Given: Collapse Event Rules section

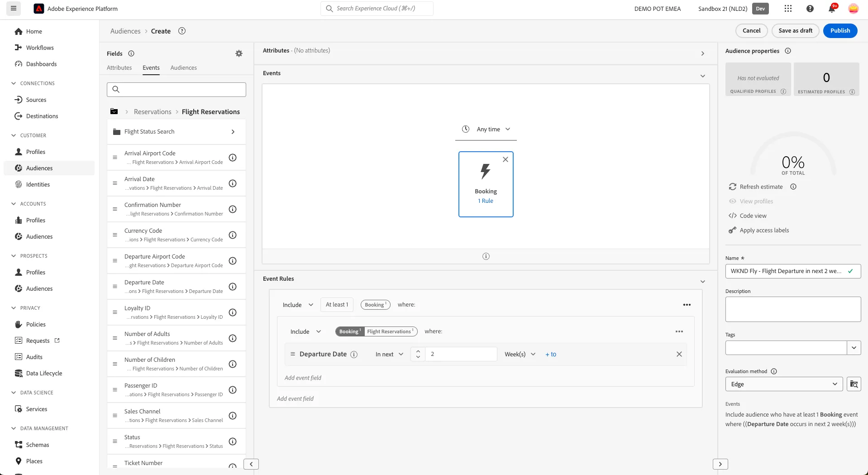Looking at the screenshot, I should [702, 281].
